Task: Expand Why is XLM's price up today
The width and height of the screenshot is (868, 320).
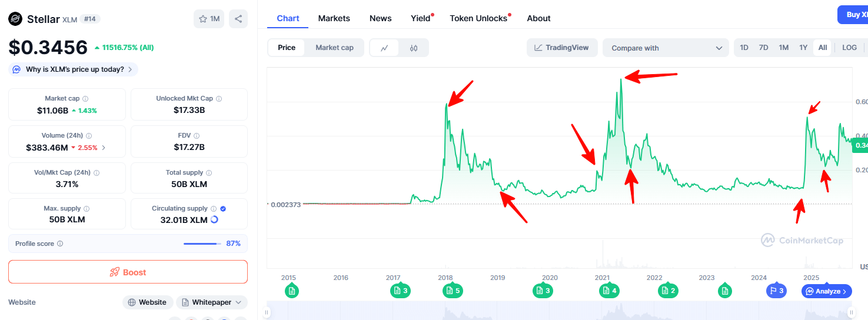Action: coord(74,69)
